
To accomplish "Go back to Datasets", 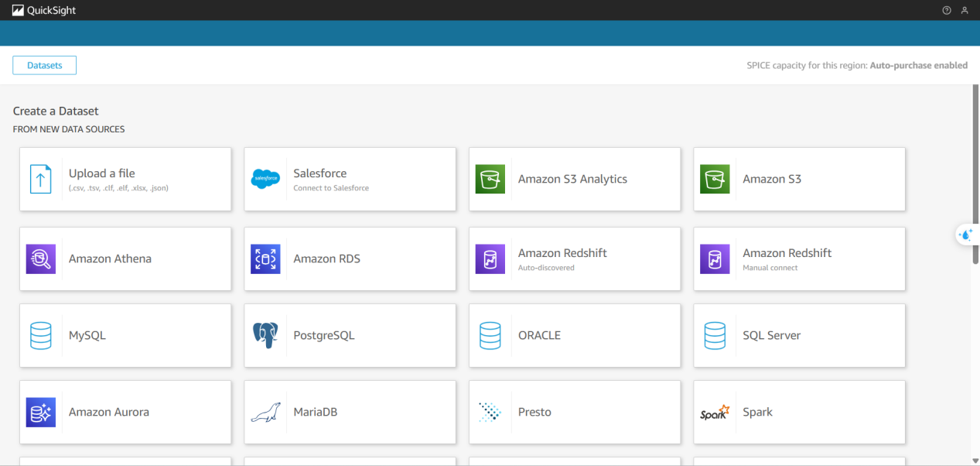I will 44,65.
